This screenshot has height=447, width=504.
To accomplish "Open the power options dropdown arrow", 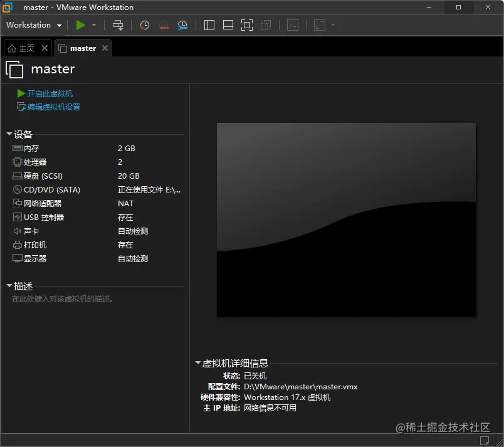I will (94, 25).
